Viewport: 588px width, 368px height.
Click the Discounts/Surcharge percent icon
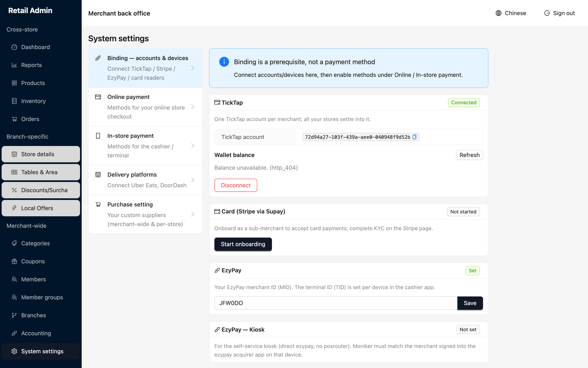click(x=14, y=190)
